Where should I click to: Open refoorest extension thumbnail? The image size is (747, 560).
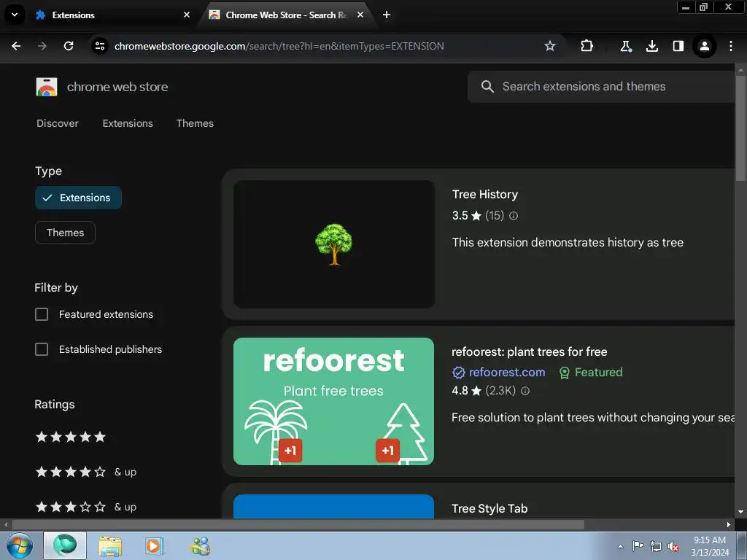tap(333, 402)
